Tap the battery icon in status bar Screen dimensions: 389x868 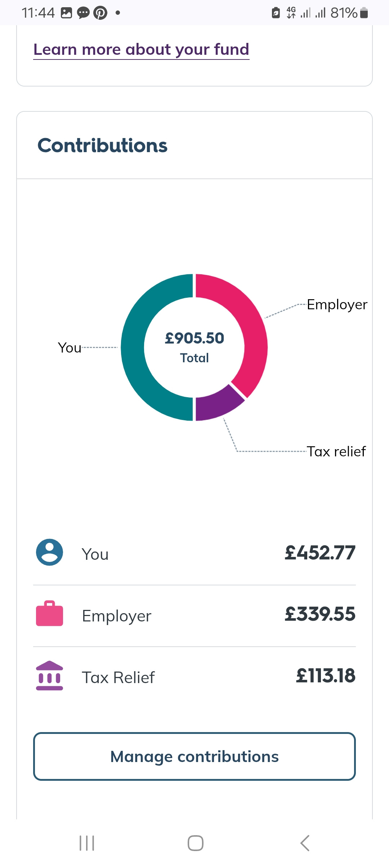pos(364,13)
